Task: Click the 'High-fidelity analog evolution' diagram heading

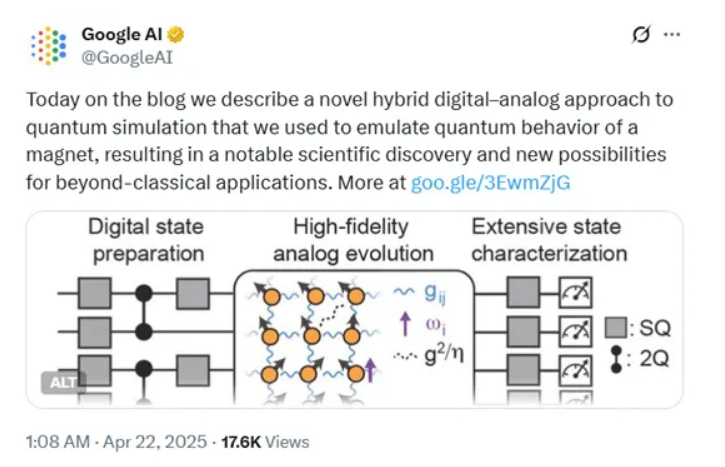Action: click(x=353, y=240)
